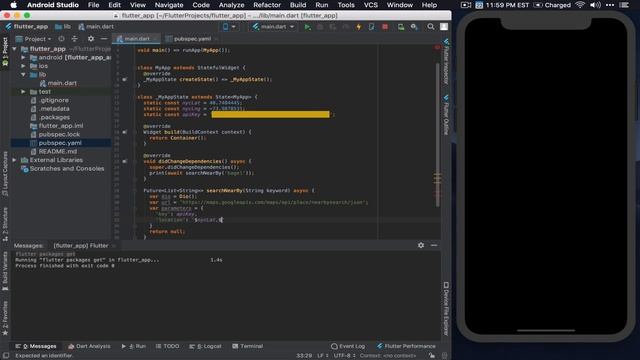Click the editor vertical scrollbar
The image size is (640, 360).
tap(438, 135)
